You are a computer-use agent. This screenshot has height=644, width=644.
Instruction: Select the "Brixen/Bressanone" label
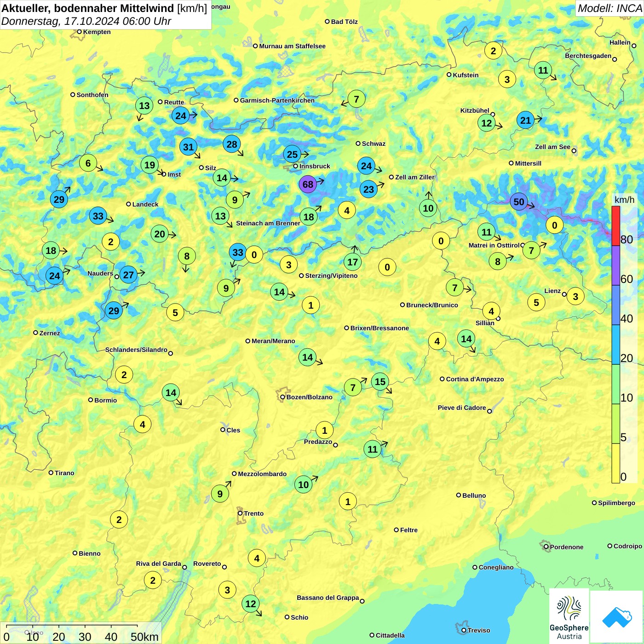pos(379,328)
